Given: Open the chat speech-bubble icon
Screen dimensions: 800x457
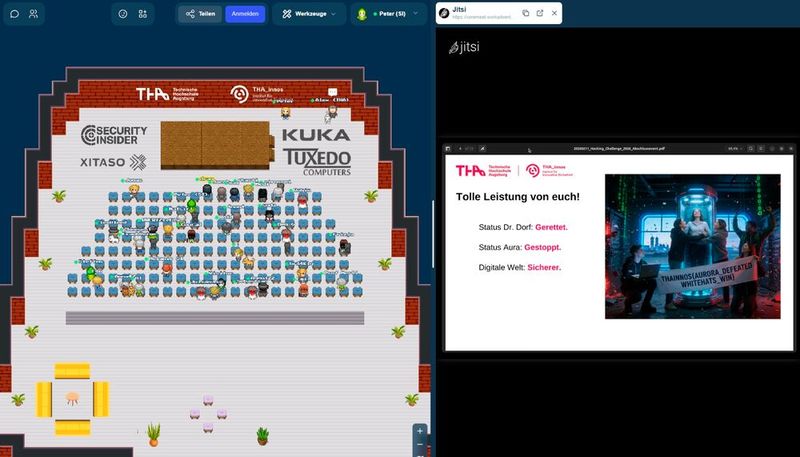Looking at the screenshot, I should [x=14, y=14].
